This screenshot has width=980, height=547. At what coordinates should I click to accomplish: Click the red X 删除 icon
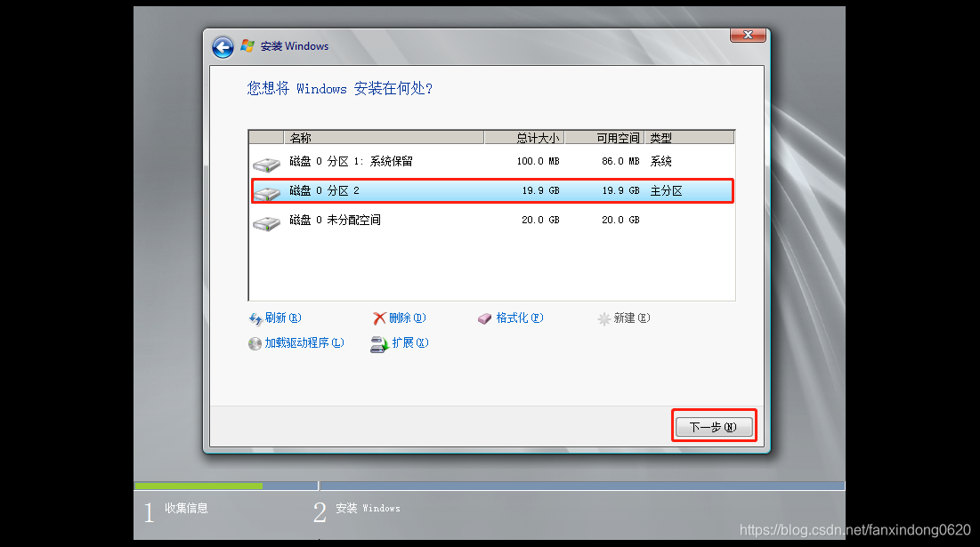379,318
